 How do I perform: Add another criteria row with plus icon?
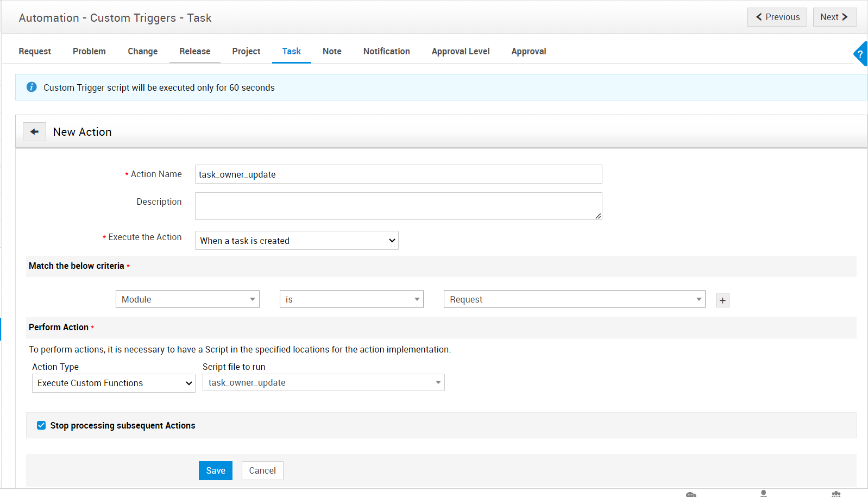722,300
